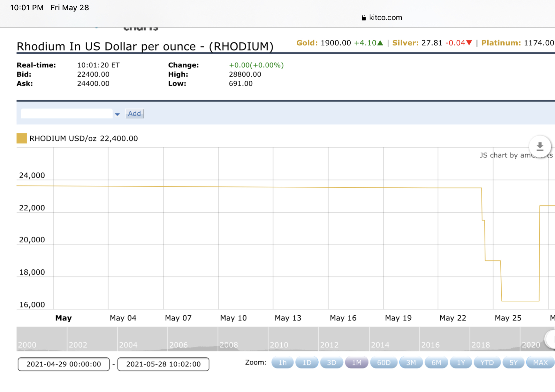Choose the 3M zoom button

click(411, 363)
